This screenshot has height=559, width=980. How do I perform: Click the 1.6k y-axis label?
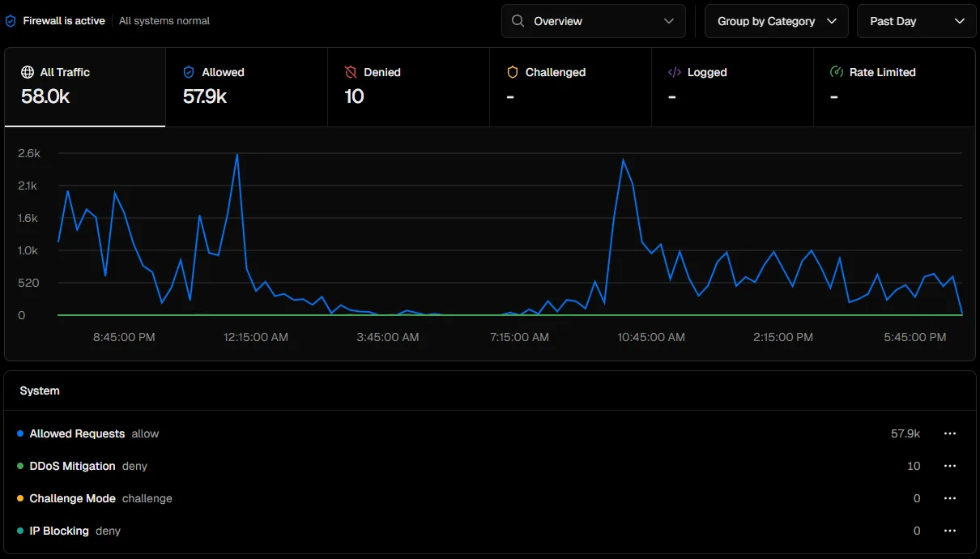(x=28, y=218)
